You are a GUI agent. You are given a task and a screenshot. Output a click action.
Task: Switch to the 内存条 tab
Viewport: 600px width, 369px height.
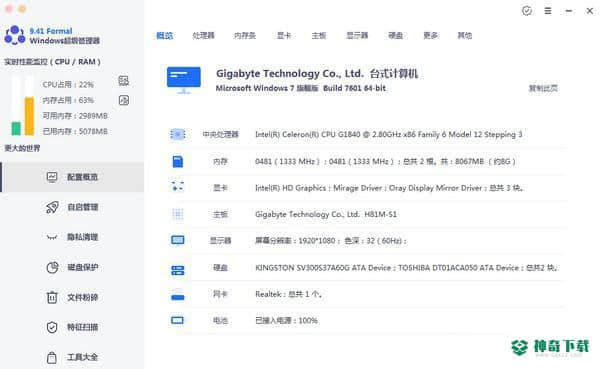pos(245,36)
